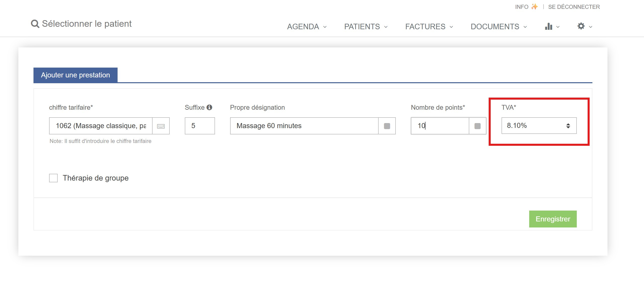Focus the Sélectionner le patient search field
The height and width of the screenshot is (289, 644).
pyautogui.click(x=87, y=24)
